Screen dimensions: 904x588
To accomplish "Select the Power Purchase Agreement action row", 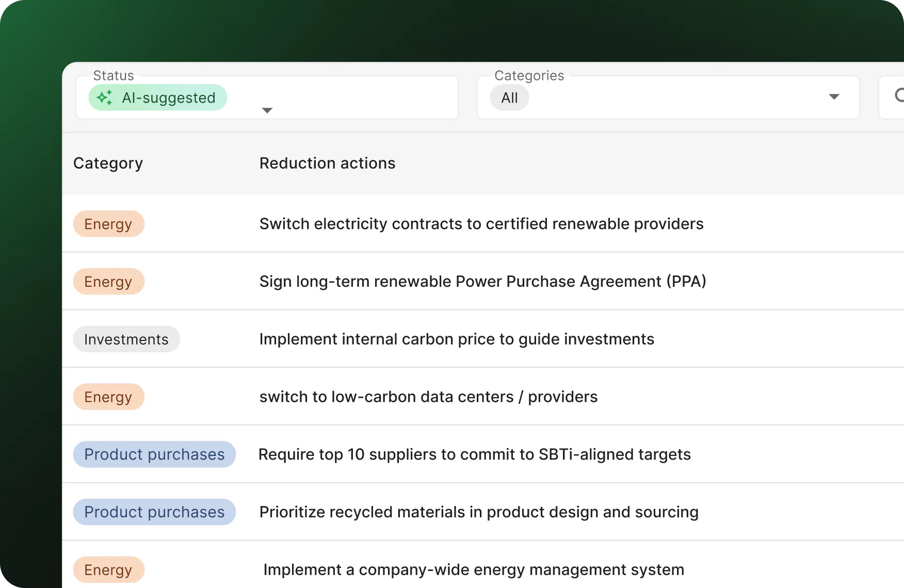I will tap(482, 281).
